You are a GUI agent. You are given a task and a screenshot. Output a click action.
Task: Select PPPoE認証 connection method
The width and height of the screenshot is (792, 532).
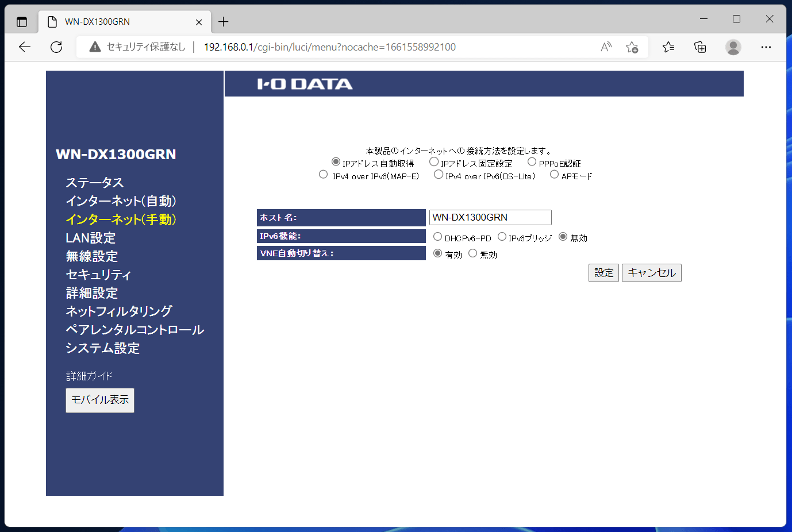point(532,162)
